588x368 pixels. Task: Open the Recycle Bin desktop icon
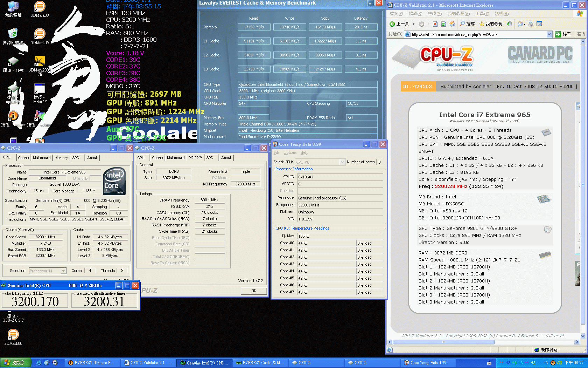[x=13, y=36]
